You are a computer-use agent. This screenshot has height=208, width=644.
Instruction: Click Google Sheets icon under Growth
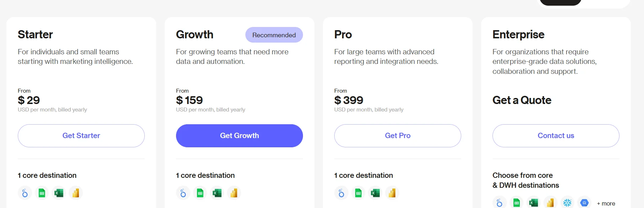tap(200, 193)
